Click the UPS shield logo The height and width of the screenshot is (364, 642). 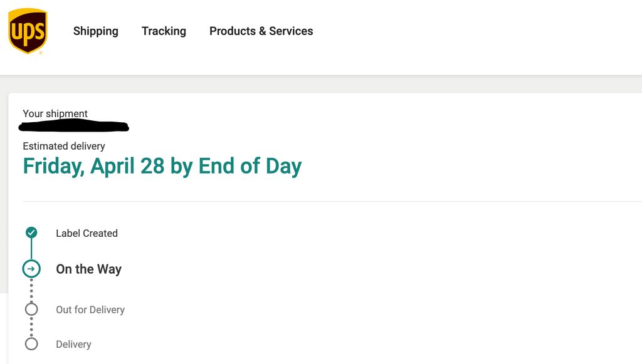[28, 31]
